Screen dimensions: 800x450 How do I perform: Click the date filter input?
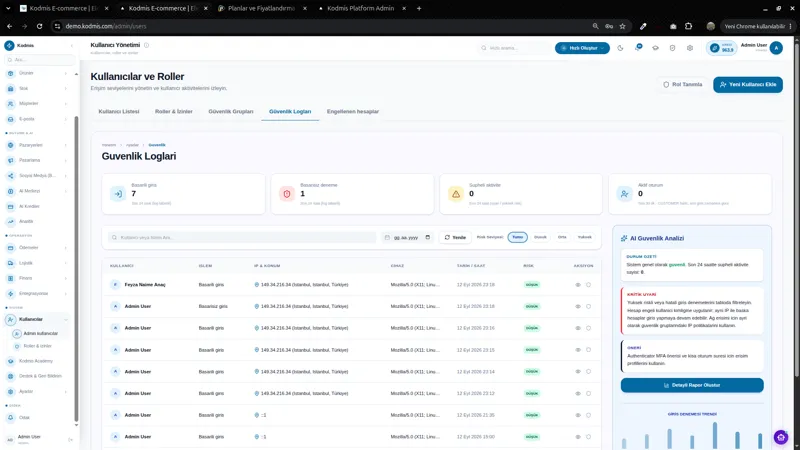[407, 237]
